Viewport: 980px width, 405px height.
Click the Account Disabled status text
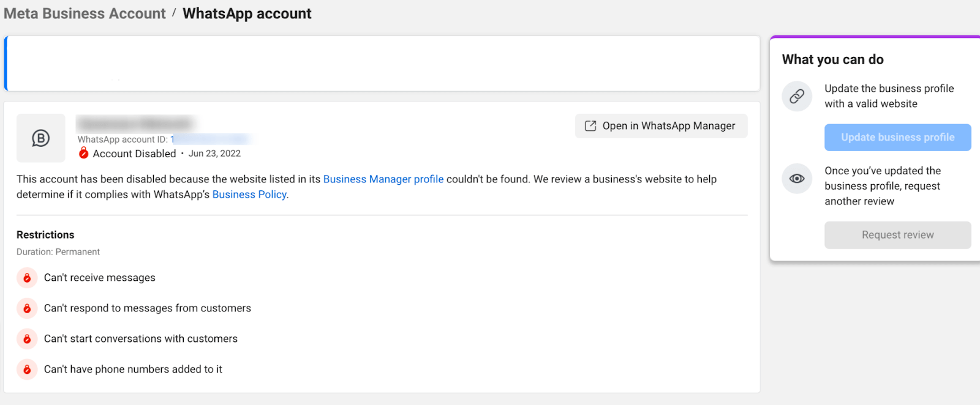click(134, 154)
